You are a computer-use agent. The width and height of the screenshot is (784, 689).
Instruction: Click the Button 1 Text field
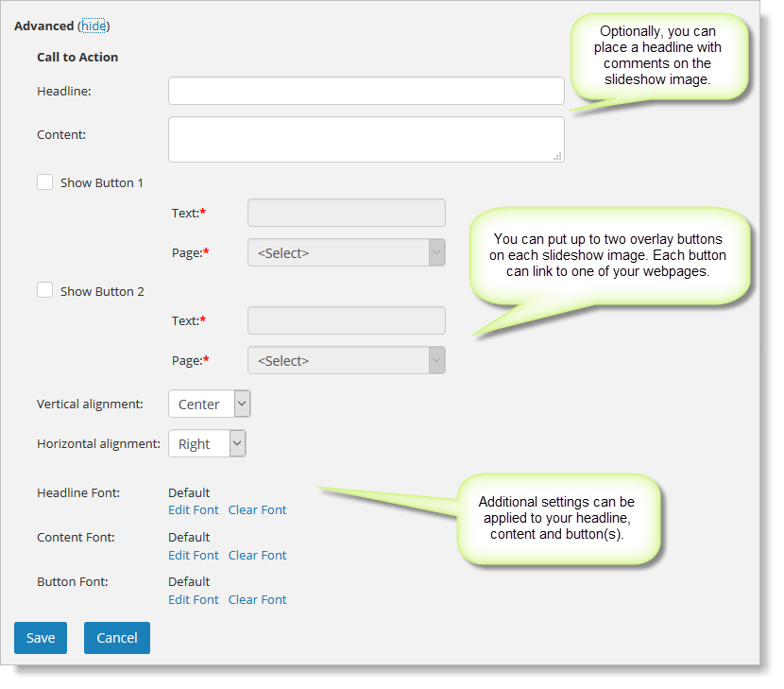coord(347,213)
